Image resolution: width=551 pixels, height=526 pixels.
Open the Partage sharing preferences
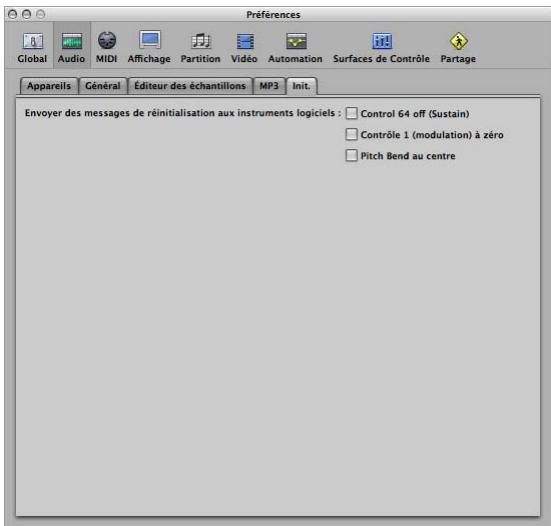tap(459, 48)
